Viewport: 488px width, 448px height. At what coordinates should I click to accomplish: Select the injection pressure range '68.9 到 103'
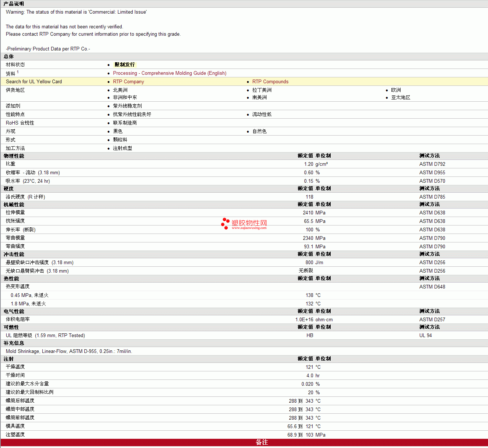coord(300,435)
